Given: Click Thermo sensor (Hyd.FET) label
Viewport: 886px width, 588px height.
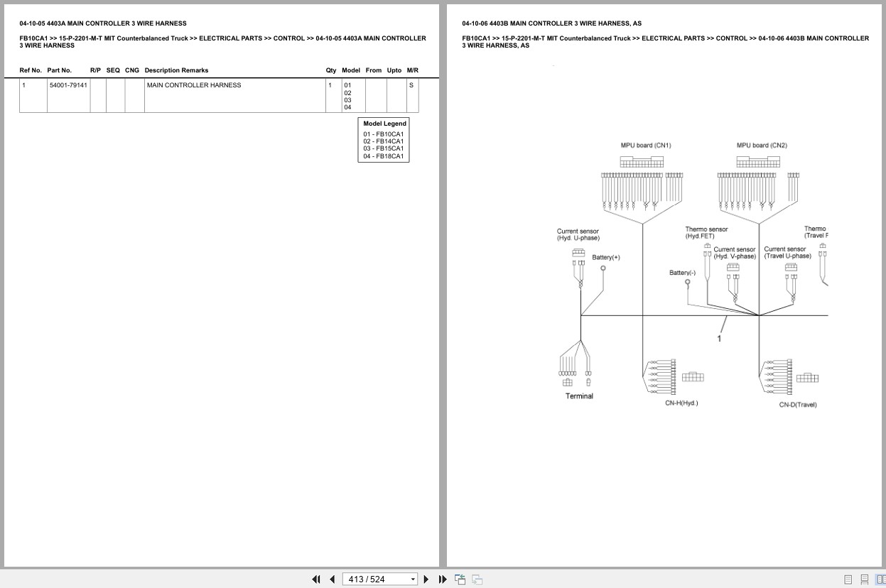Looking at the screenshot, I should [706, 233].
